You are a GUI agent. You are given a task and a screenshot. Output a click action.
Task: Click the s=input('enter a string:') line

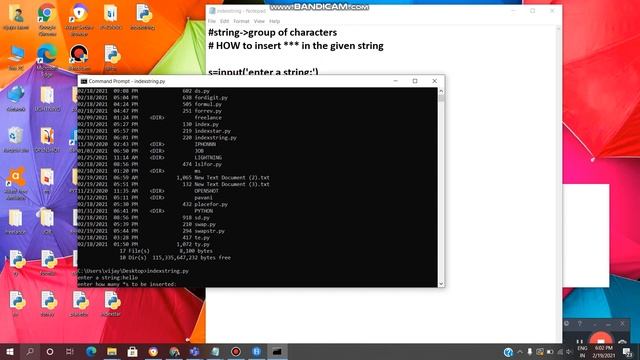(263, 72)
